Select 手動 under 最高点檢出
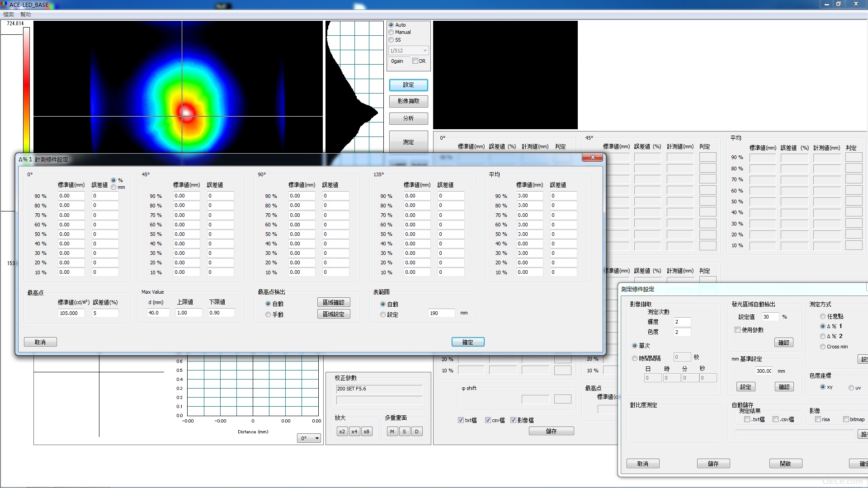The image size is (868, 488). tap(268, 314)
